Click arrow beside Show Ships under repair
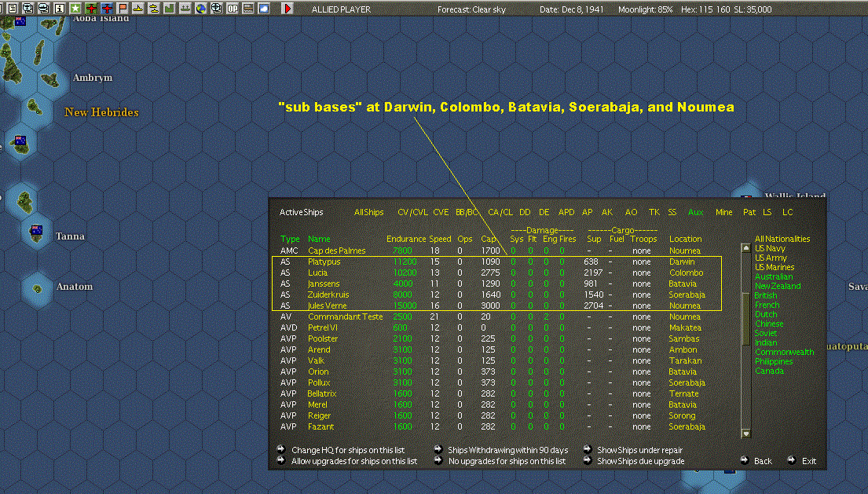Screen dimensions: 868x494 click(588, 449)
